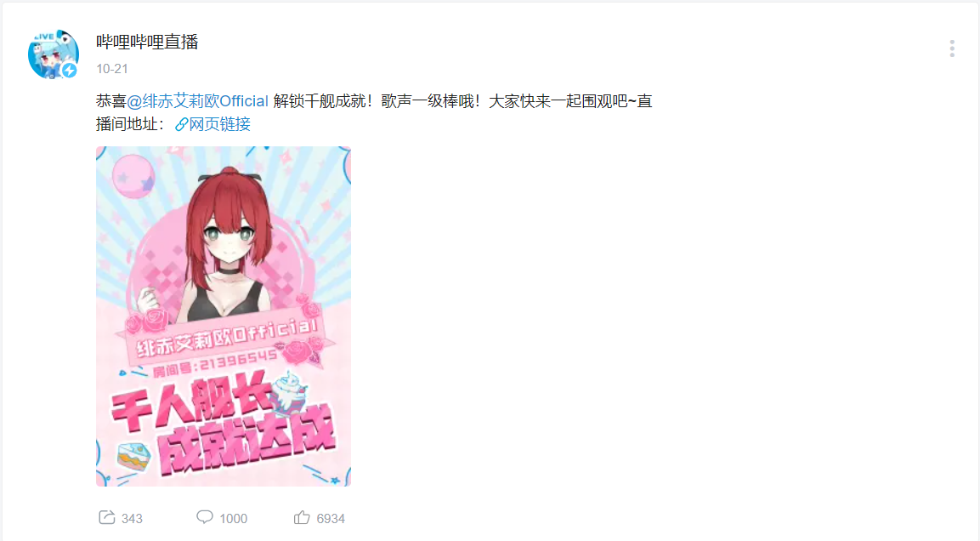
Task: Click the 6934 likes count
Action: (x=331, y=519)
